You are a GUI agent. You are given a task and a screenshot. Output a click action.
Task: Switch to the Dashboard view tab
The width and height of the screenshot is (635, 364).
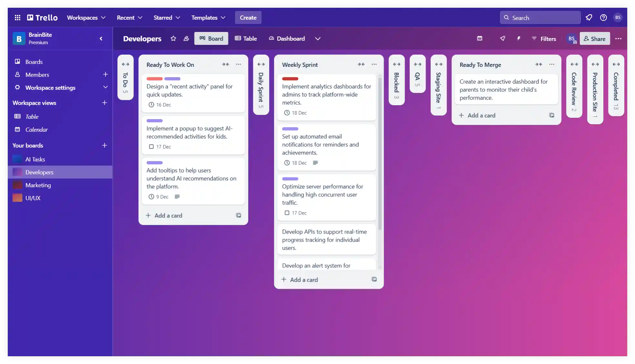point(287,38)
